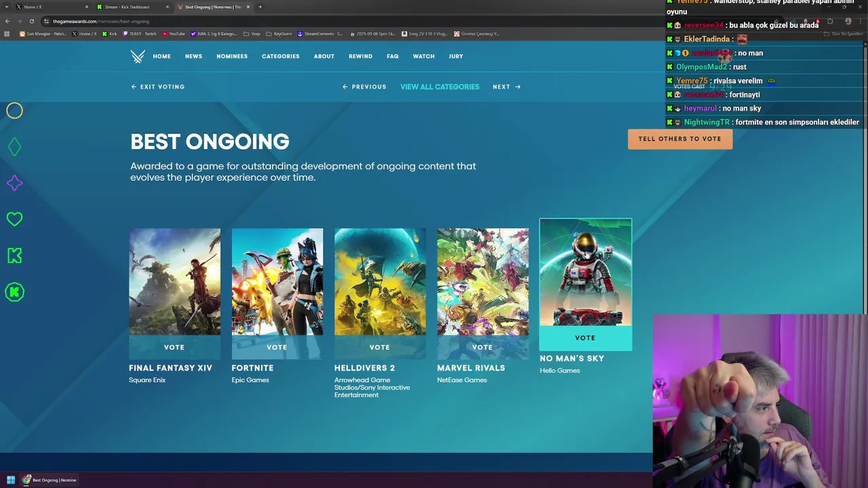Vote for Fortnite
The width and height of the screenshot is (868, 488).
pos(277,347)
